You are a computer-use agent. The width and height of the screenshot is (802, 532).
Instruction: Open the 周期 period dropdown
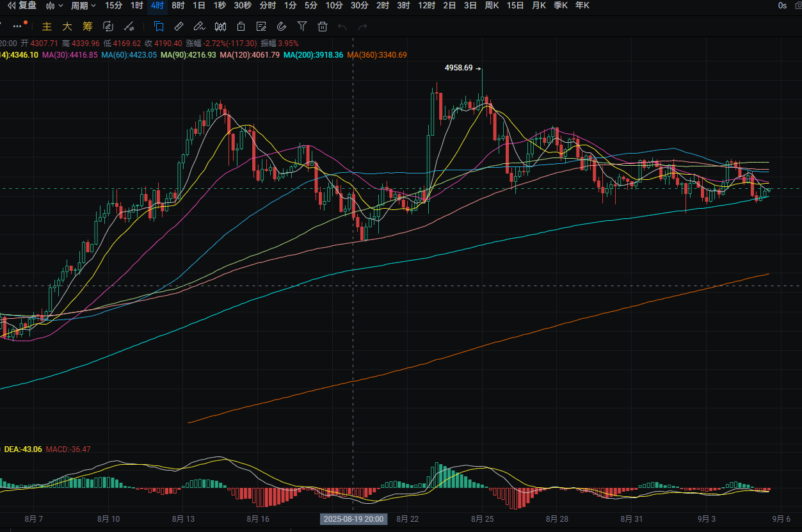[83, 5]
